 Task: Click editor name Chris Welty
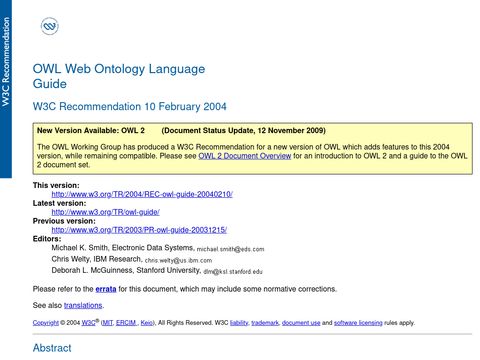click(70, 259)
